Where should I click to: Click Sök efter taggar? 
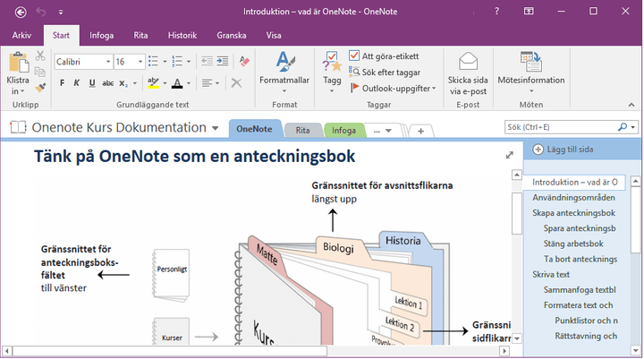point(385,73)
